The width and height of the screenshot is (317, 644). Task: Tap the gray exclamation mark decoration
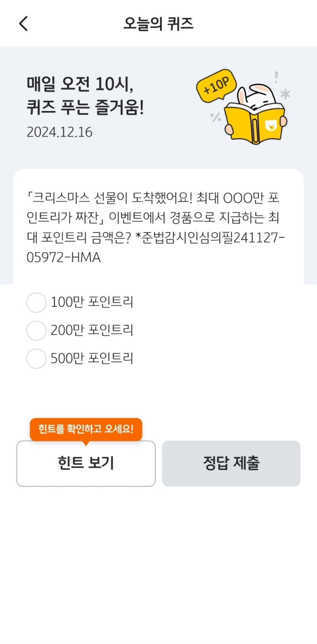coord(276,77)
